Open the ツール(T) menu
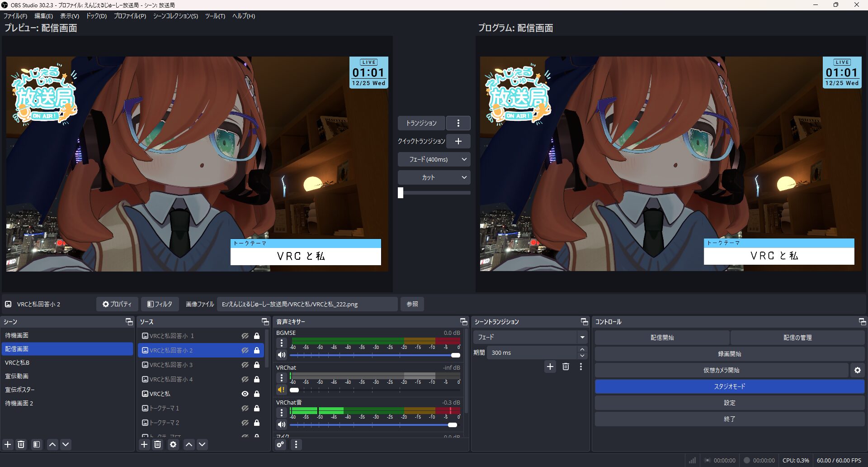This screenshot has width=868, height=467. 215,16
